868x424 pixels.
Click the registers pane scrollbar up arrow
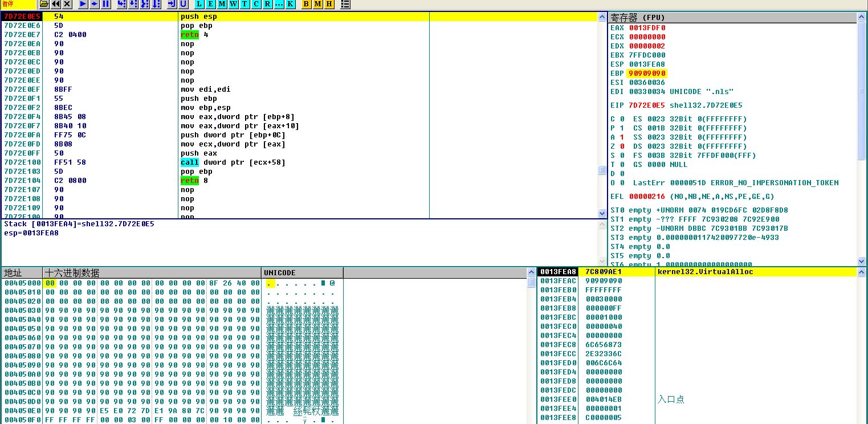point(862,17)
